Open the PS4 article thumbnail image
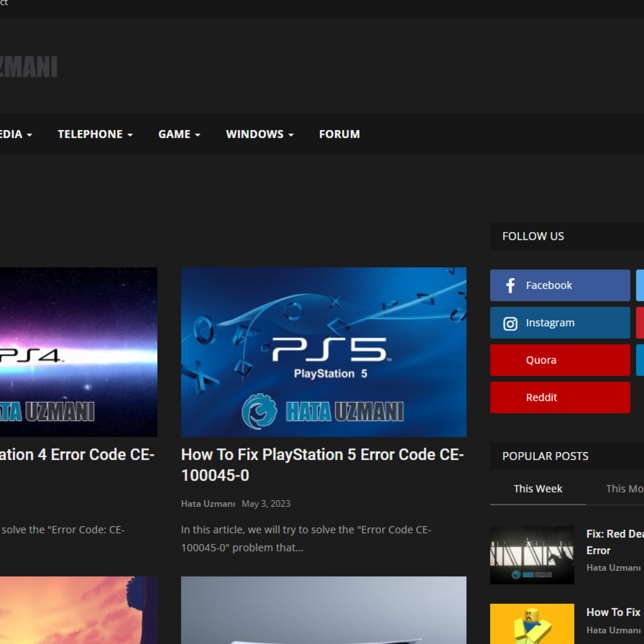This screenshot has width=644, height=644. (x=79, y=352)
